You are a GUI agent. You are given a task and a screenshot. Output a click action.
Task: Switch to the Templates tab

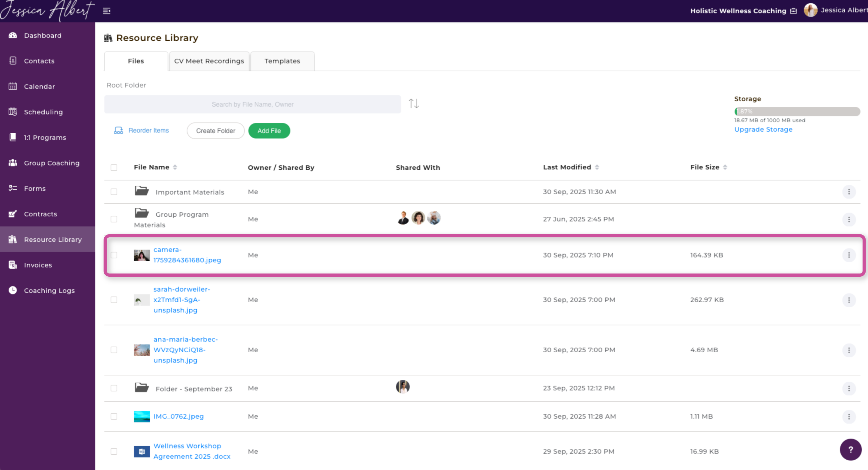coord(282,61)
